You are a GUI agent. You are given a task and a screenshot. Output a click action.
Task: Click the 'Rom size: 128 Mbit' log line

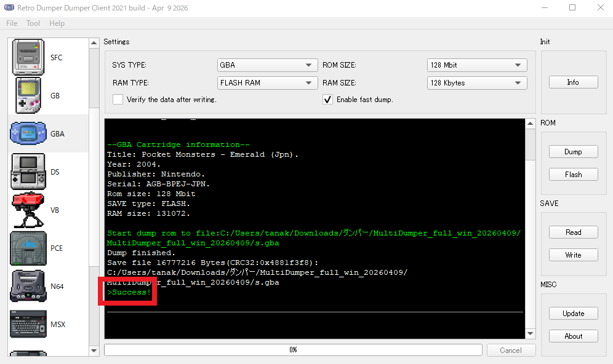point(151,194)
